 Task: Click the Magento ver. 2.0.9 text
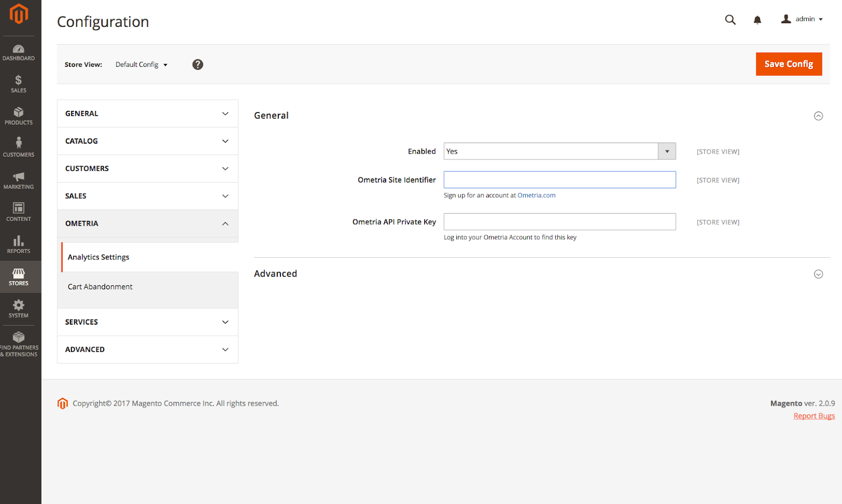(x=803, y=404)
